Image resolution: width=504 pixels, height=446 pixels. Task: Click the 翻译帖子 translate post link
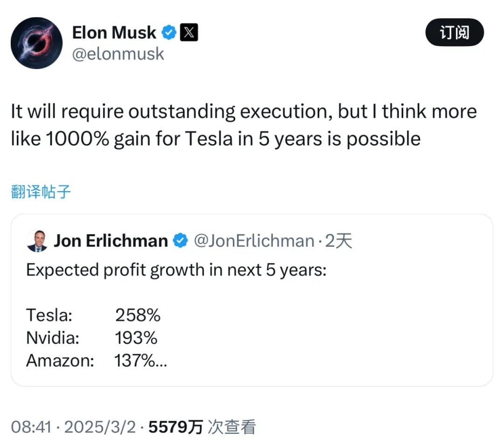coord(41,191)
